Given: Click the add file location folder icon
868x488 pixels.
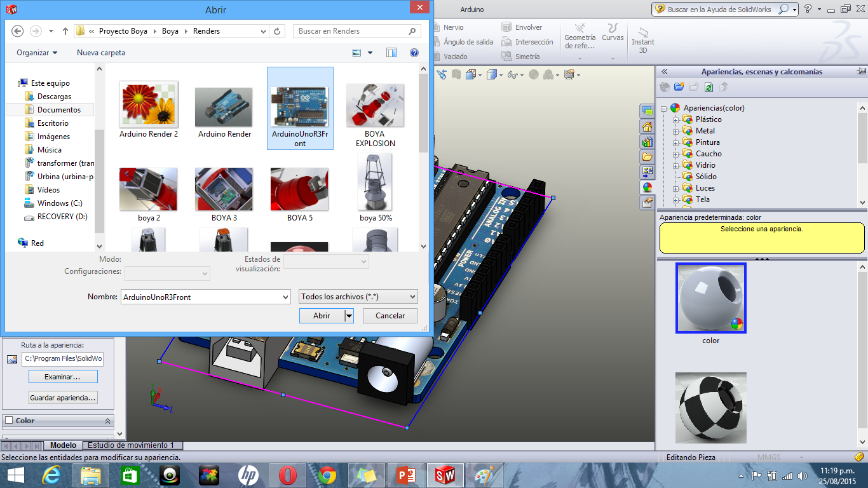Looking at the screenshot, I should tap(679, 87).
